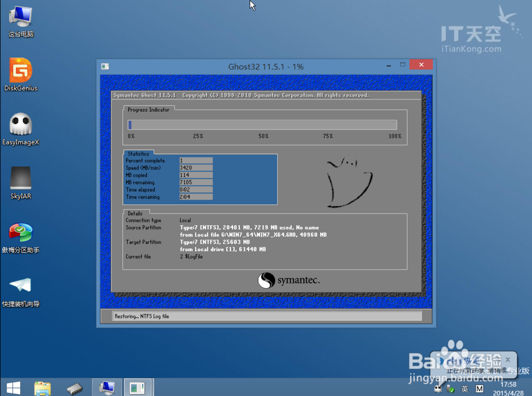Select the SkyIAR desktop icon
The width and height of the screenshot is (532, 396).
point(21,183)
